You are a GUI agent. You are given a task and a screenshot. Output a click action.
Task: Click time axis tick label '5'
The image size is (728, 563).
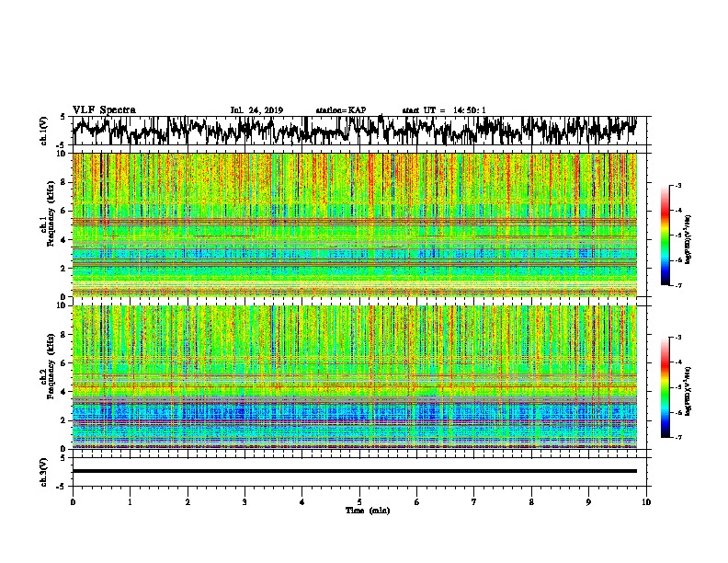pos(359,502)
